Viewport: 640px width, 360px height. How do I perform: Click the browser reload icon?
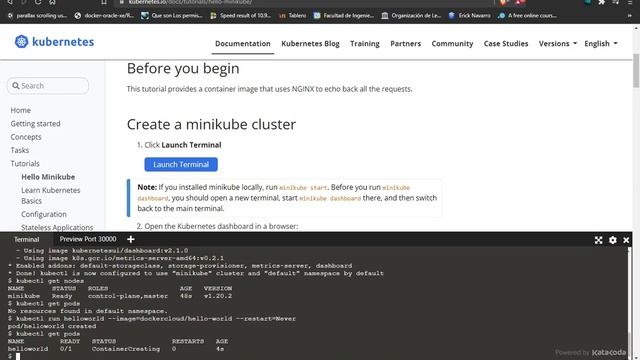pos(38,2)
